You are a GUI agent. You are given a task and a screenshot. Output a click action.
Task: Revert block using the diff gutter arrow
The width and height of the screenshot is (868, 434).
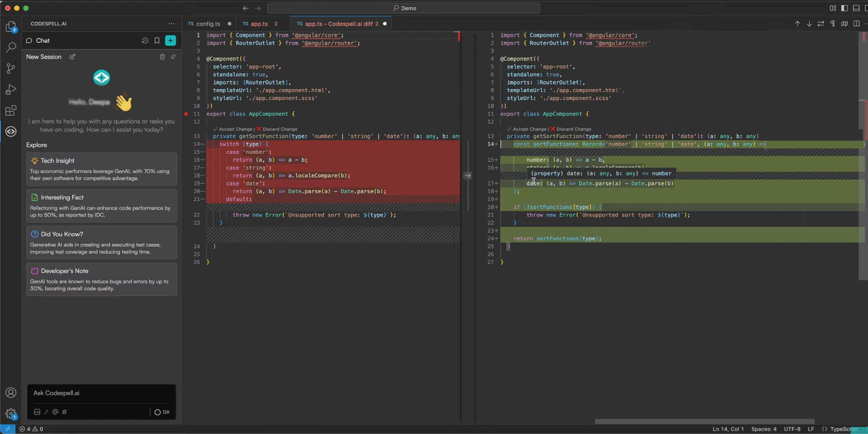tap(467, 175)
